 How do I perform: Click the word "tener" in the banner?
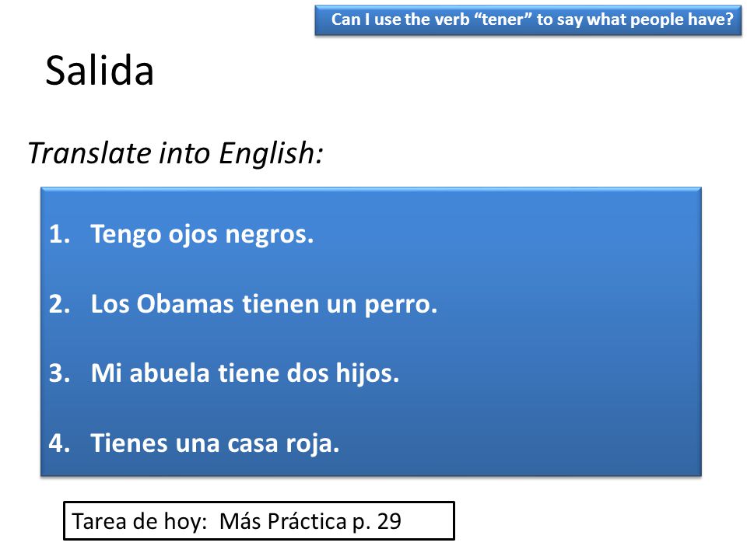click(x=503, y=19)
